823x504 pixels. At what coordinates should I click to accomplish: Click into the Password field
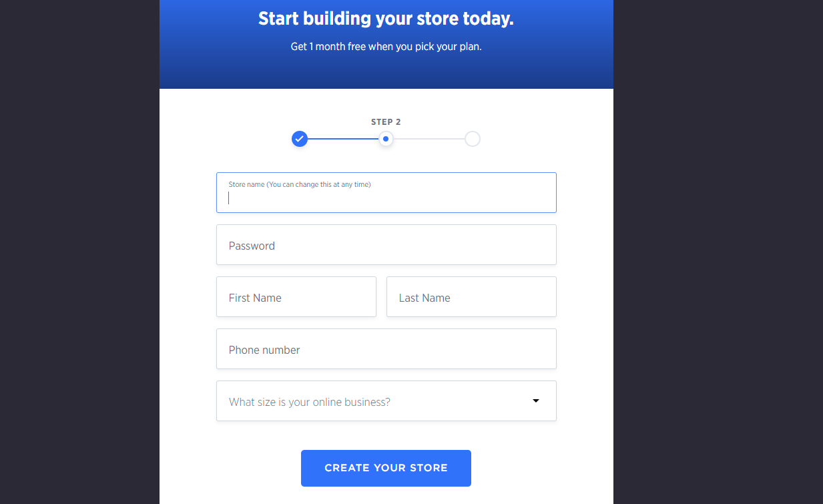pyautogui.click(x=386, y=245)
